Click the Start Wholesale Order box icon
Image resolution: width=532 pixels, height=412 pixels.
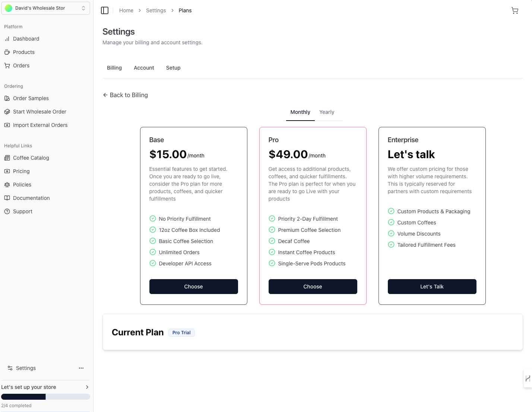tap(7, 112)
